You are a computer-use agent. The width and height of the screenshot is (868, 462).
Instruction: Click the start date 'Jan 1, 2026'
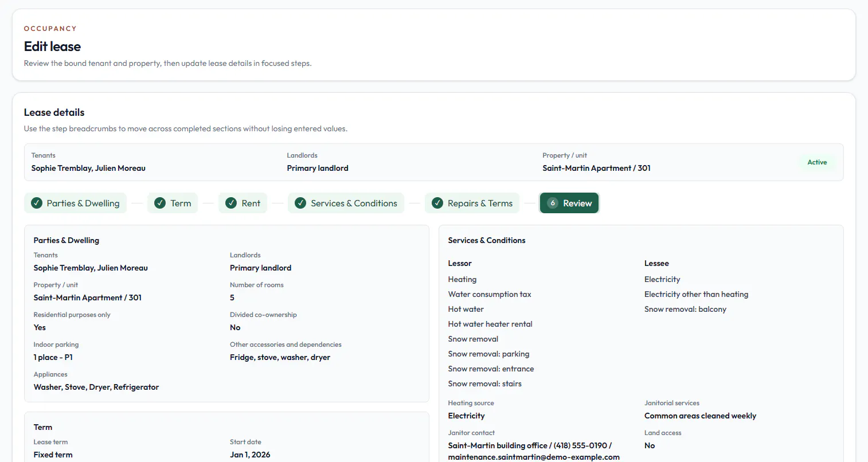click(250, 455)
